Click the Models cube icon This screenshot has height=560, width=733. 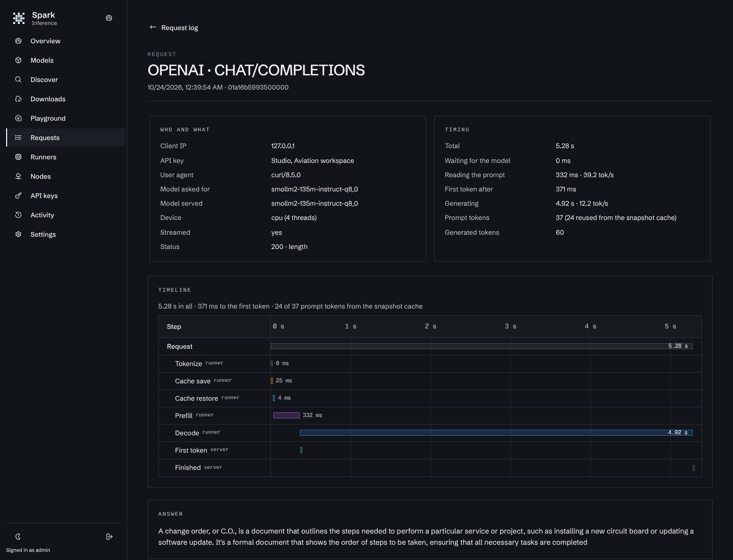(x=18, y=60)
